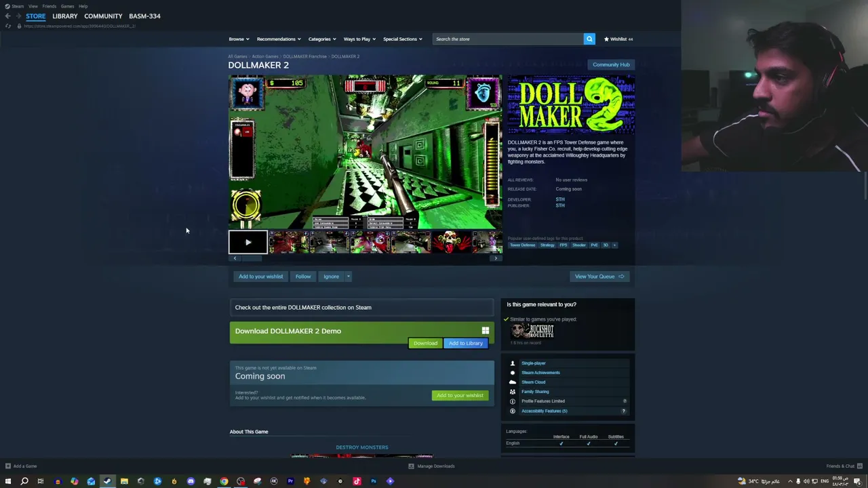Download the DOLLMAKER 2 demo

[425, 343]
